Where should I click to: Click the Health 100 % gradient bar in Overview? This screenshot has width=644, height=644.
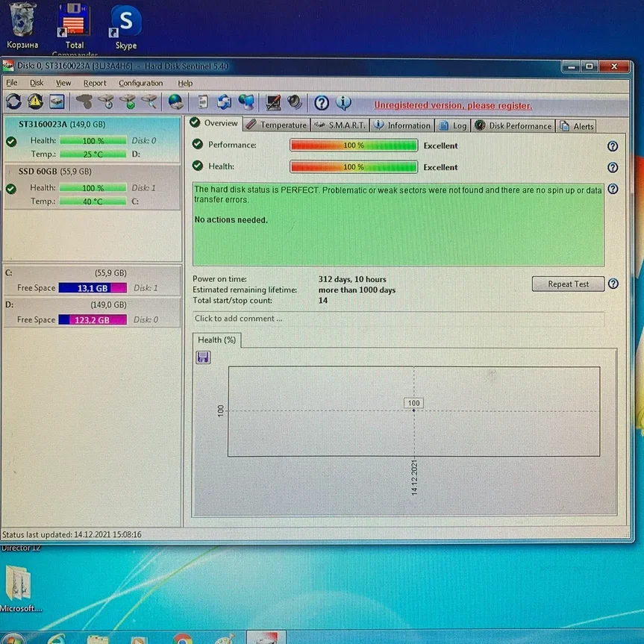click(354, 167)
